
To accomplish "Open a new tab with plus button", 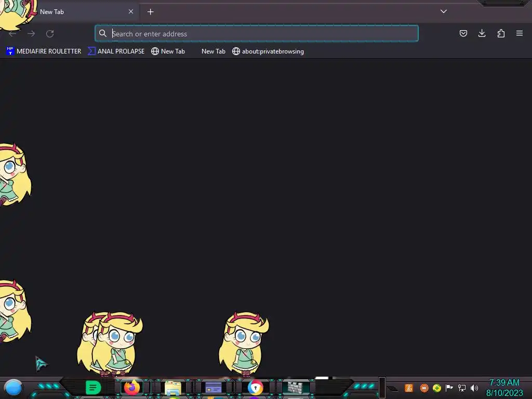I will (150, 12).
